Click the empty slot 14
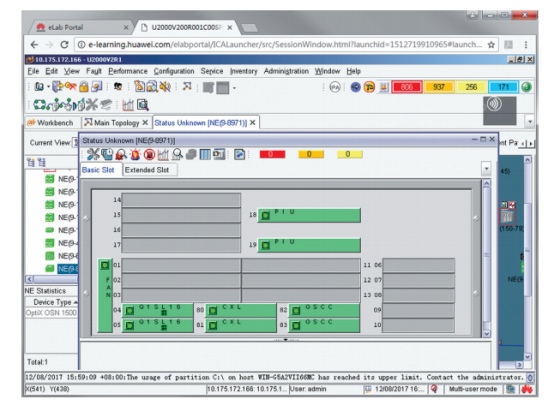The height and width of the screenshot is (412, 554). 181,200
